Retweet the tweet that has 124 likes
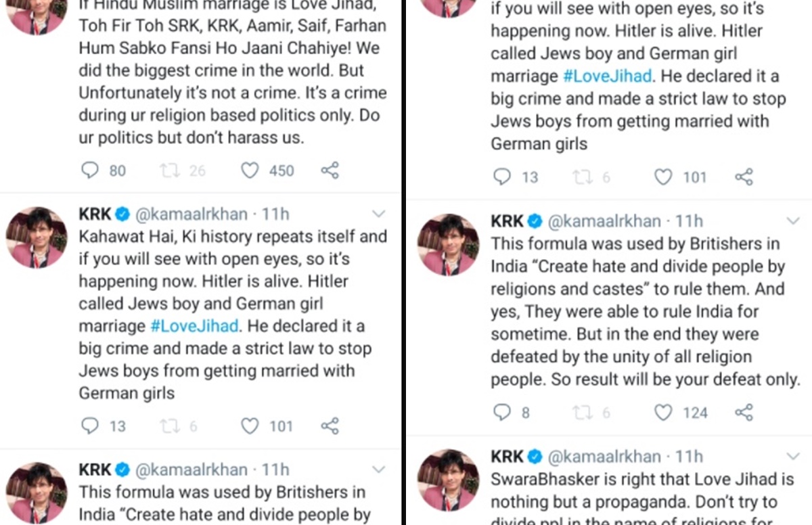 (x=581, y=412)
